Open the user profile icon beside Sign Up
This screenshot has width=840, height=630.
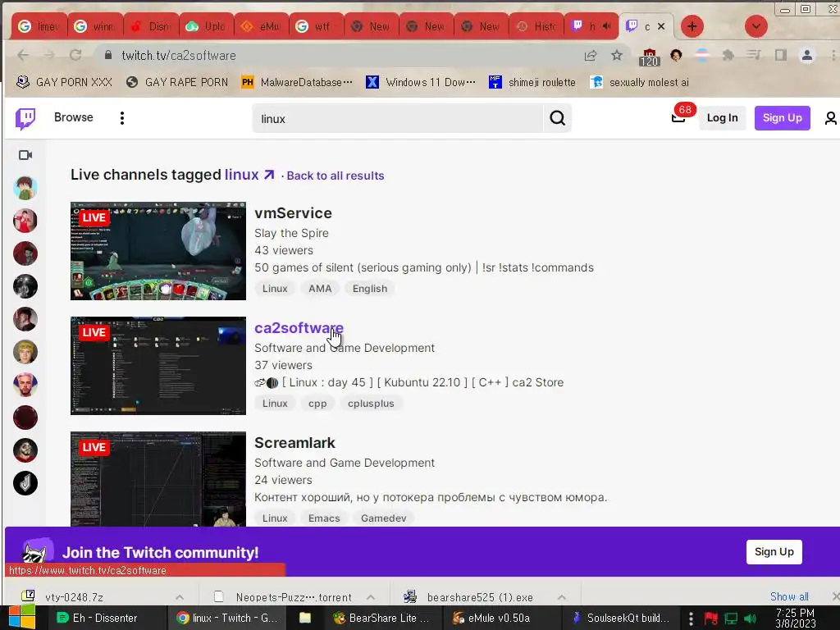(830, 118)
